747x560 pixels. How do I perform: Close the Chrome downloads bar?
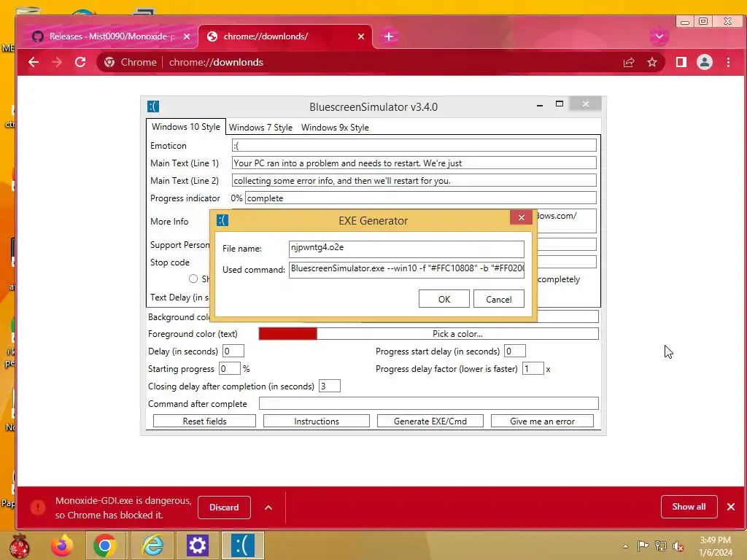tap(731, 507)
